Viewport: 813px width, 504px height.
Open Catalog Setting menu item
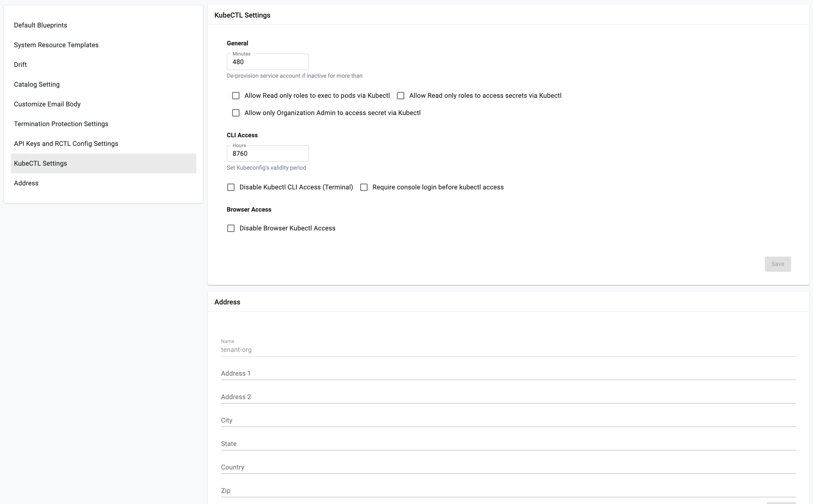[37, 84]
